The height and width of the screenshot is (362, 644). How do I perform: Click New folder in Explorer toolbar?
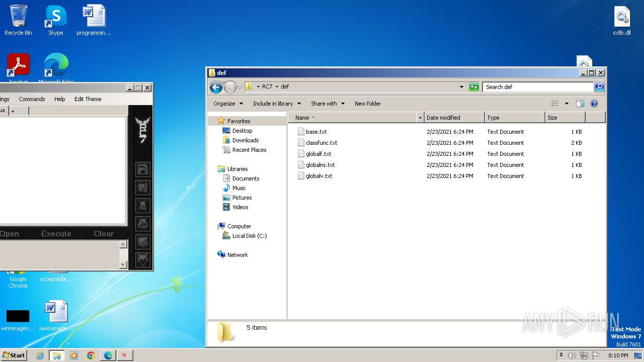click(368, 104)
